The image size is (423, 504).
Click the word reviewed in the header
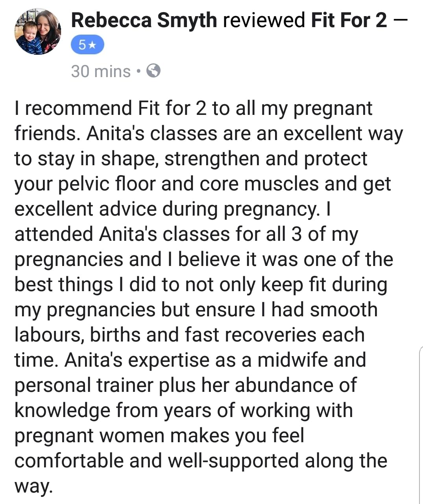click(264, 20)
